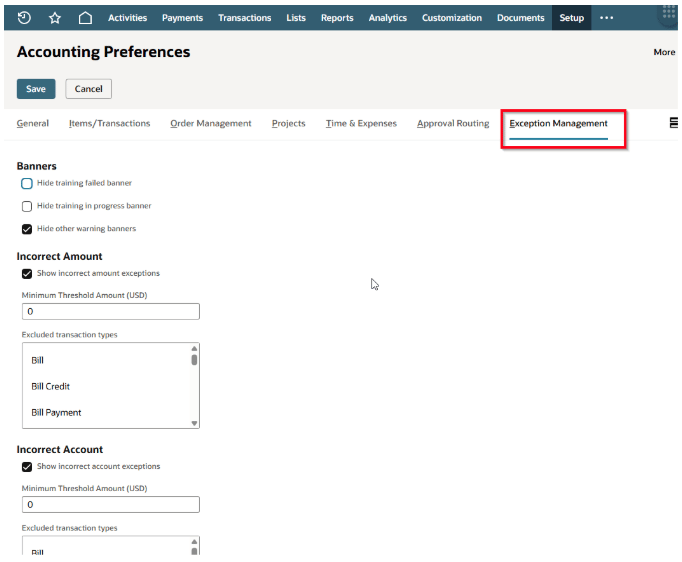Switch to the Order Management tab
The height and width of the screenshot is (562, 682).
point(211,124)
